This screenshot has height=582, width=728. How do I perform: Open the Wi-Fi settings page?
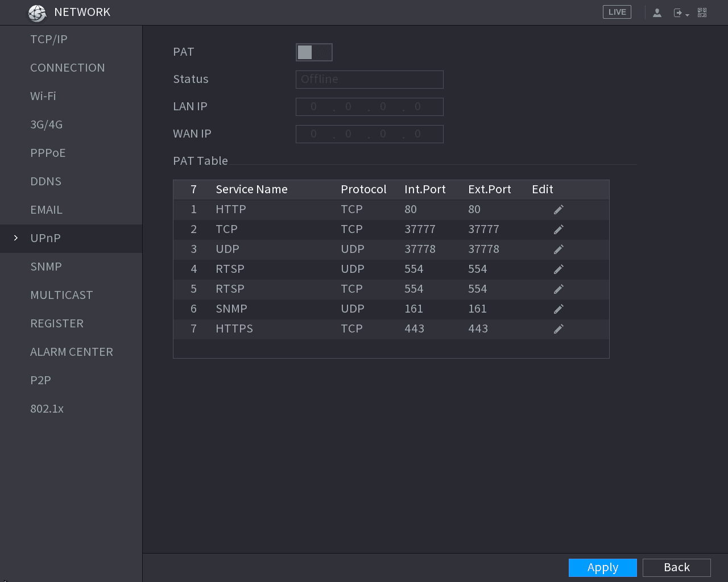[x=71, y=97]
